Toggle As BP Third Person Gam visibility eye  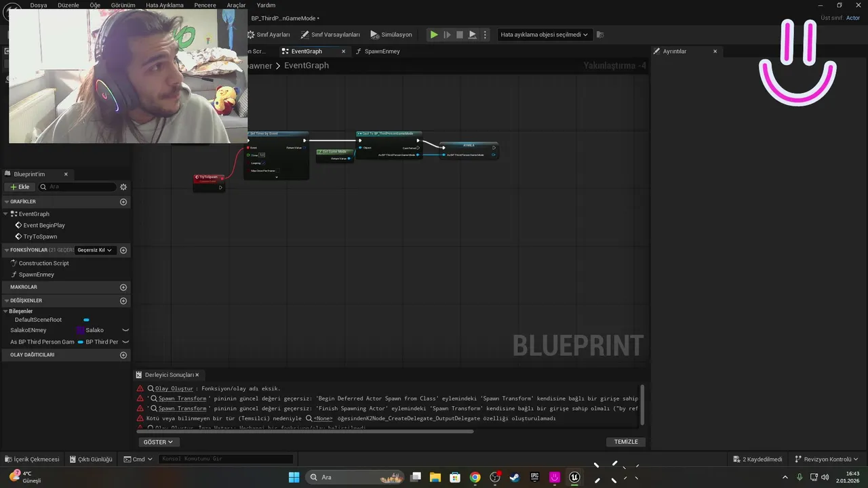pos(125,342)
